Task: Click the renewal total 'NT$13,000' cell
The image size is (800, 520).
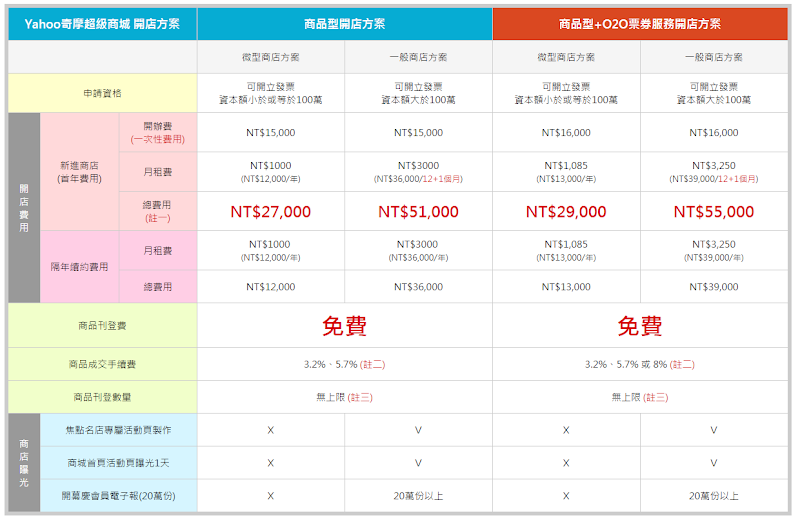Action: coord(566,287)
